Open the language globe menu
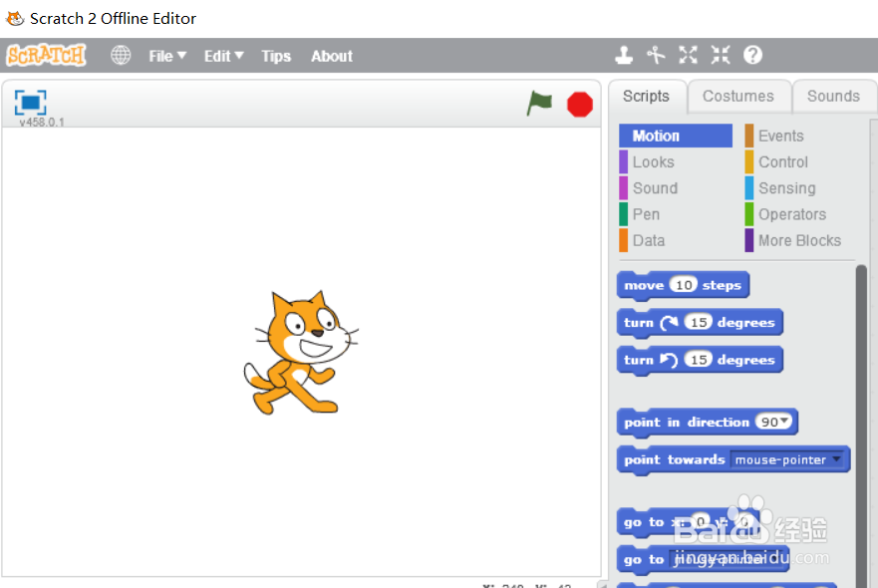The image size is (878, 588). 121,56
